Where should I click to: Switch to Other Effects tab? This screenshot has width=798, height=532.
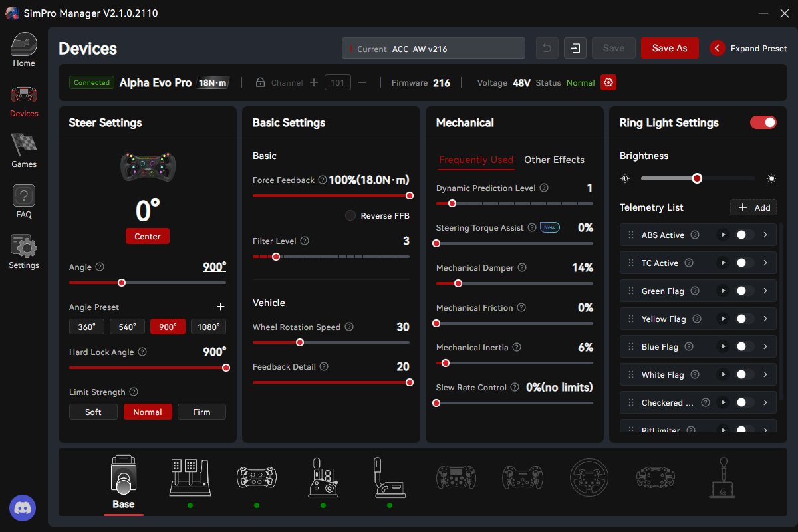click(554, 160)
